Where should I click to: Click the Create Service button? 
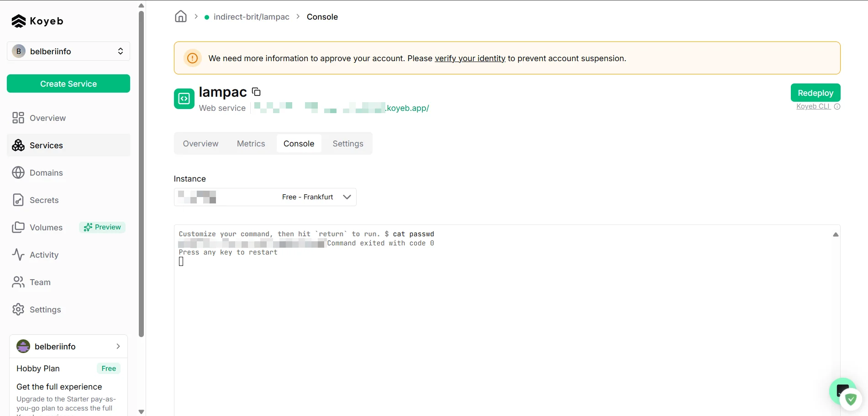click(x=68, y=84)
